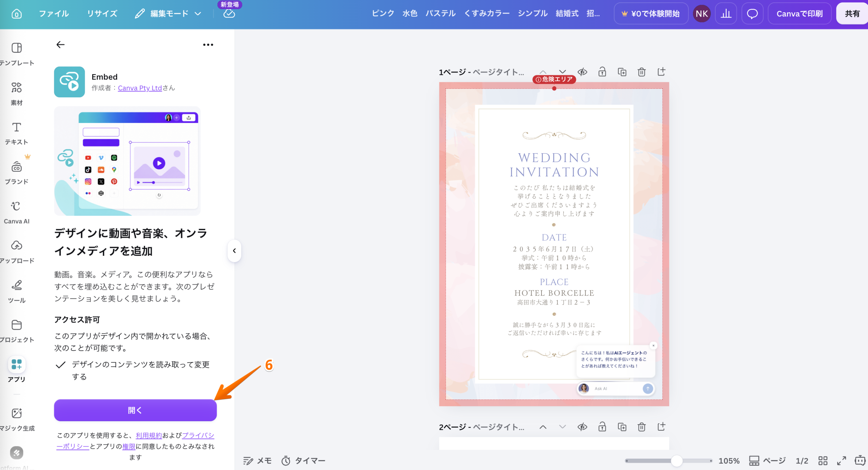Duplicate page 1
This screenshot has width=868, height=470.
pyautogui.click(x=622, y=71)
